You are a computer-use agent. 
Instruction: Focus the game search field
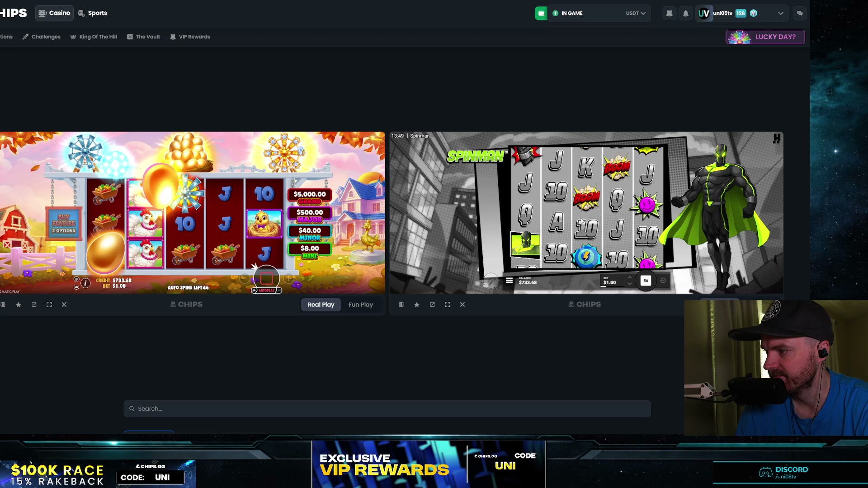click(387, 408)
